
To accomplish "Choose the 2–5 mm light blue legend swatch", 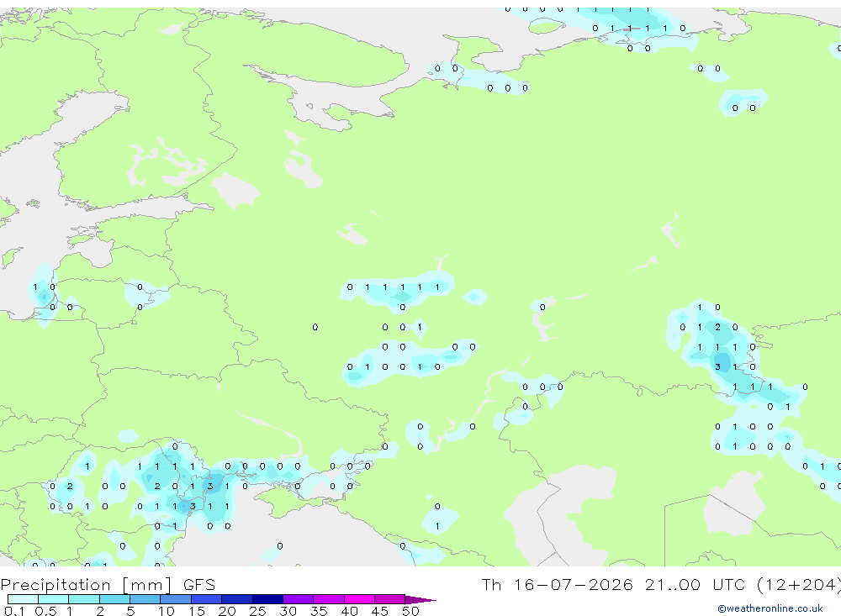I will (x=114, y=599).
